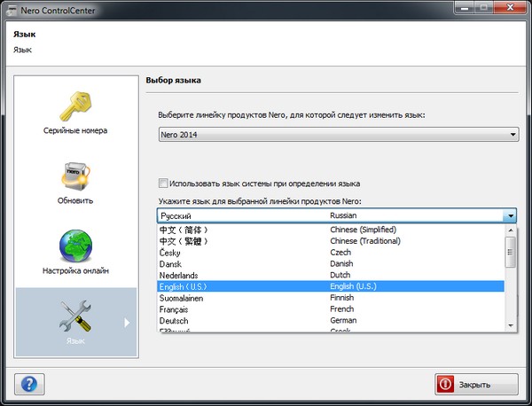Click the golden keys Serial Numbers icon

(75, 105)
